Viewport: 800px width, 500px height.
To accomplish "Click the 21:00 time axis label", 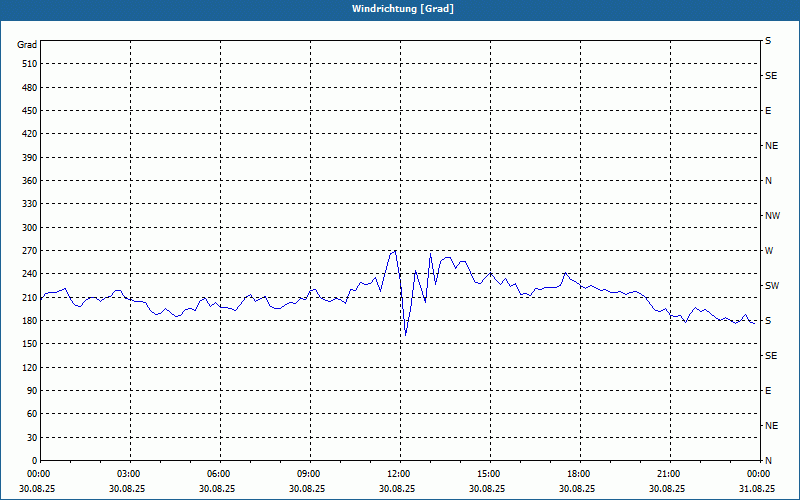I will pos(670,474).
